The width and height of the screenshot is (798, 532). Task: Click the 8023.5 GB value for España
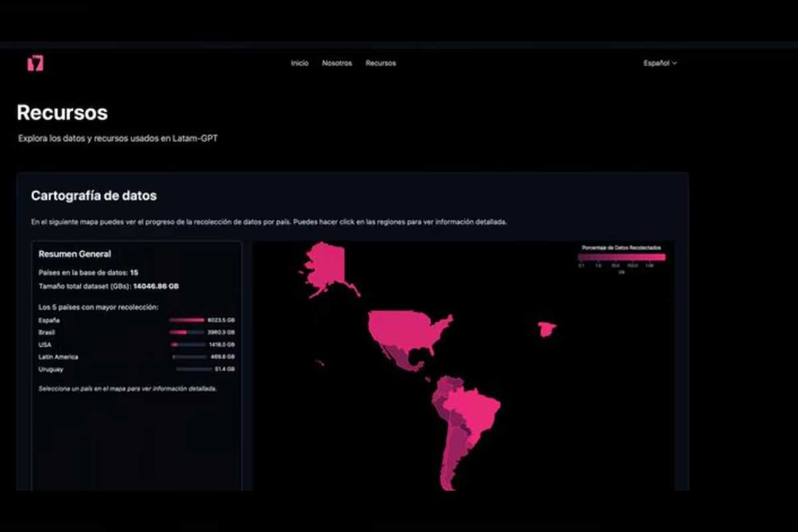tap(221, 320)
